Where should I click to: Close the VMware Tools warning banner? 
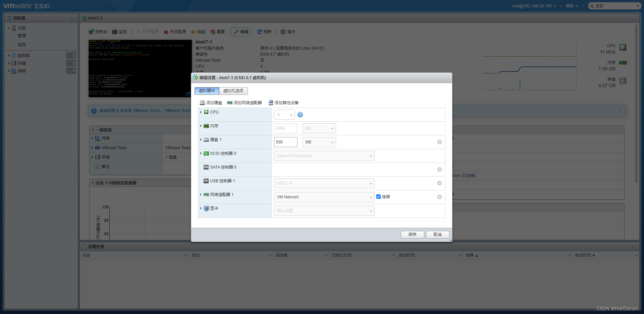pos(619,110)
